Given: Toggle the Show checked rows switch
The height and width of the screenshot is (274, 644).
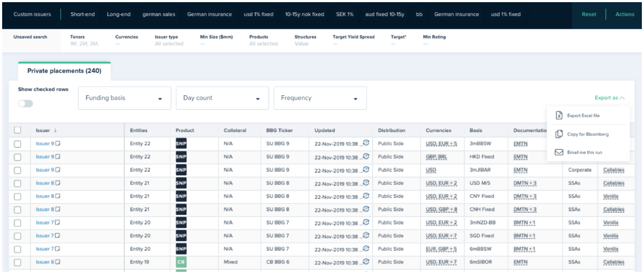Looking at the screenshot, I should point(25,103).
